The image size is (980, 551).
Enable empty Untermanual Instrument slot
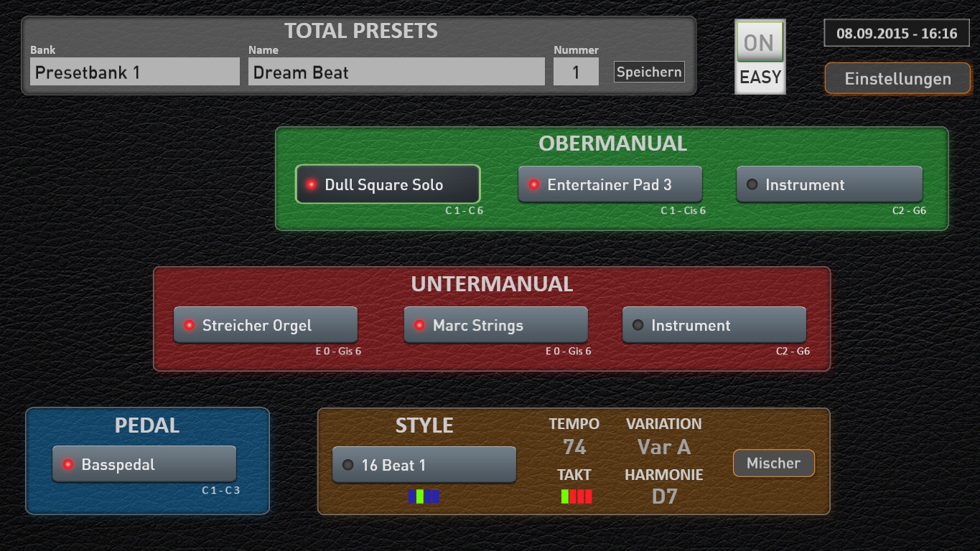[x=714, y=325]
